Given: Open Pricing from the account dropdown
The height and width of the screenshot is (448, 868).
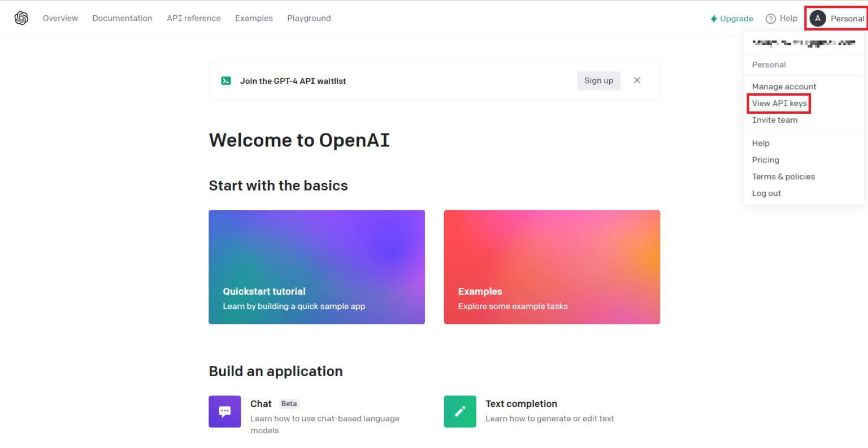Looking at the screenshot, I should (765, 160).
